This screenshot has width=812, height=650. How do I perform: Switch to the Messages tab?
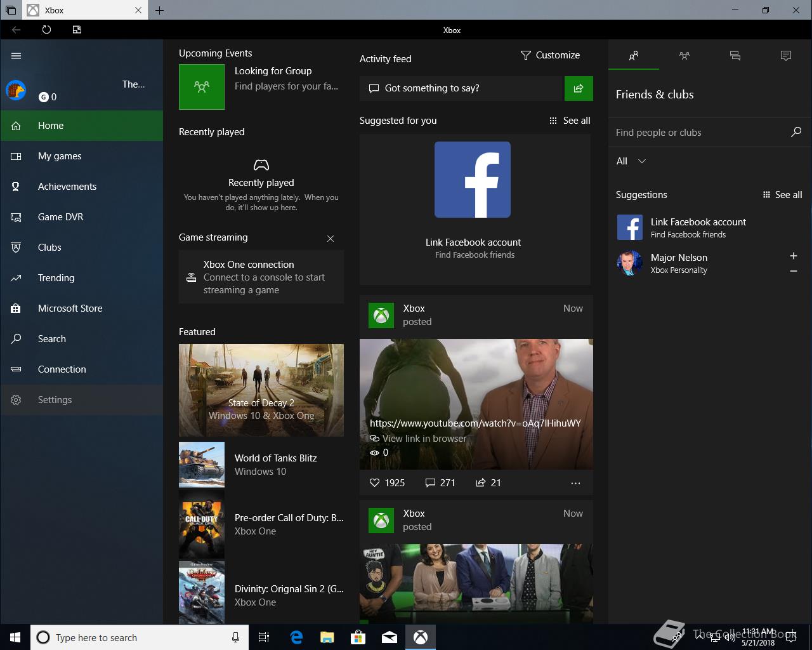(735, 56)
